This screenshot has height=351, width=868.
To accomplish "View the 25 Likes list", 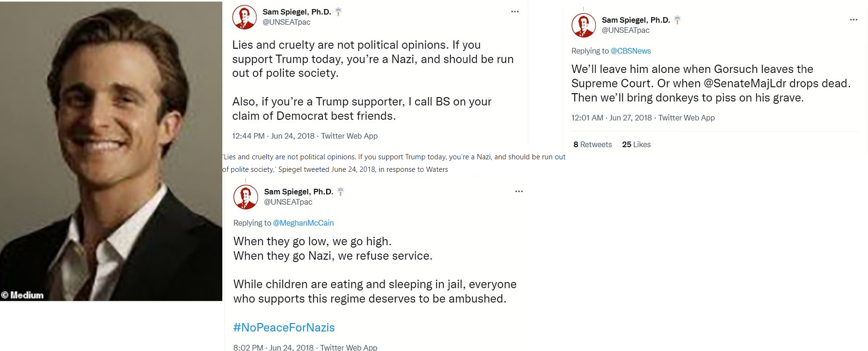I will click(636, 144).
